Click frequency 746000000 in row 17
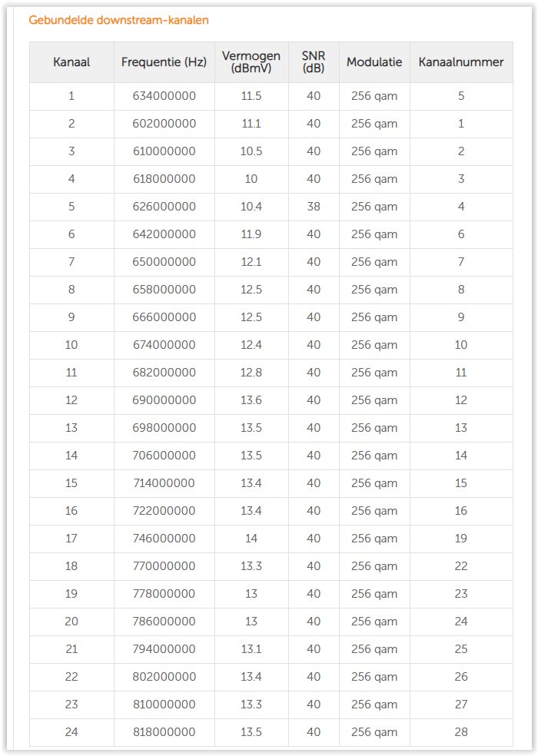This screenshot has height=756, width=538. [164, 539]
